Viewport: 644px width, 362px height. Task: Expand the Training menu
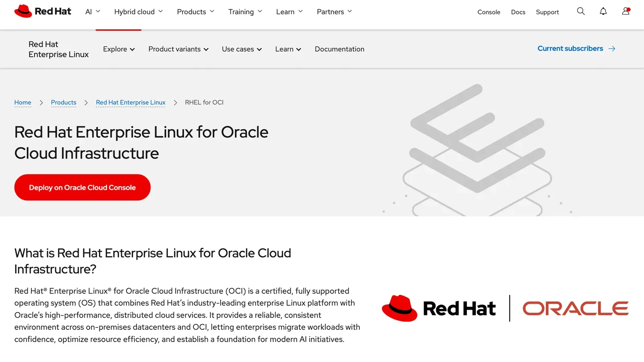pos(245,12)
